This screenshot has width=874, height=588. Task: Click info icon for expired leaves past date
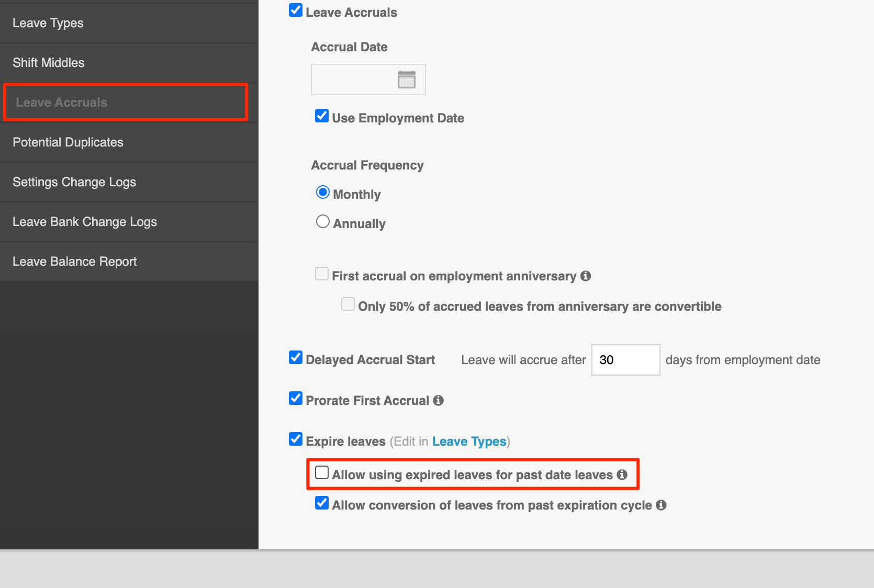tap(622, 474)
